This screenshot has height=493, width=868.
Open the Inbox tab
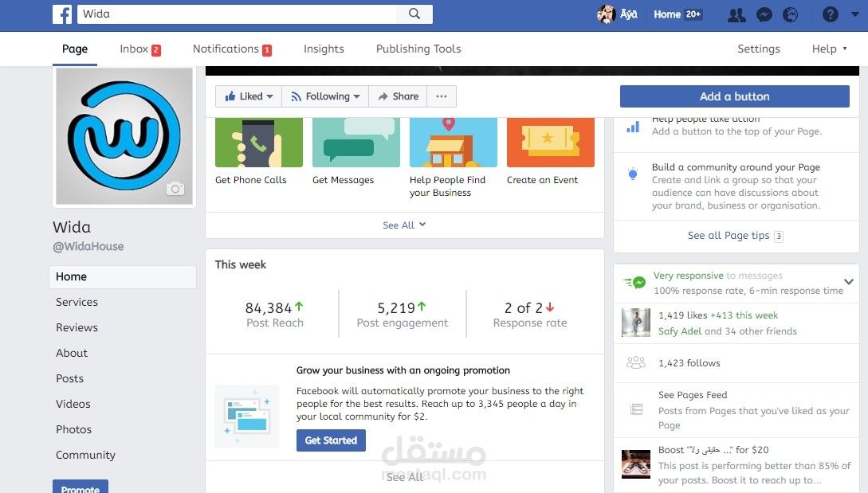[140, 49]
